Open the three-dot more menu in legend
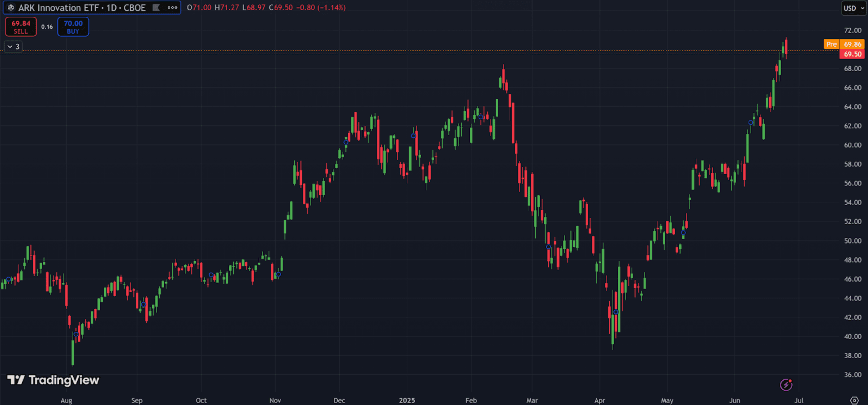This screenshot has height=405, width=868. coord(172,7)
